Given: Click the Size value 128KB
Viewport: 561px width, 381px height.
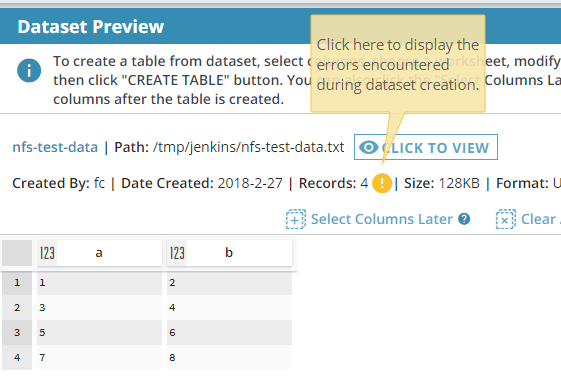Looking at the screenshot, I should (459, 183).
